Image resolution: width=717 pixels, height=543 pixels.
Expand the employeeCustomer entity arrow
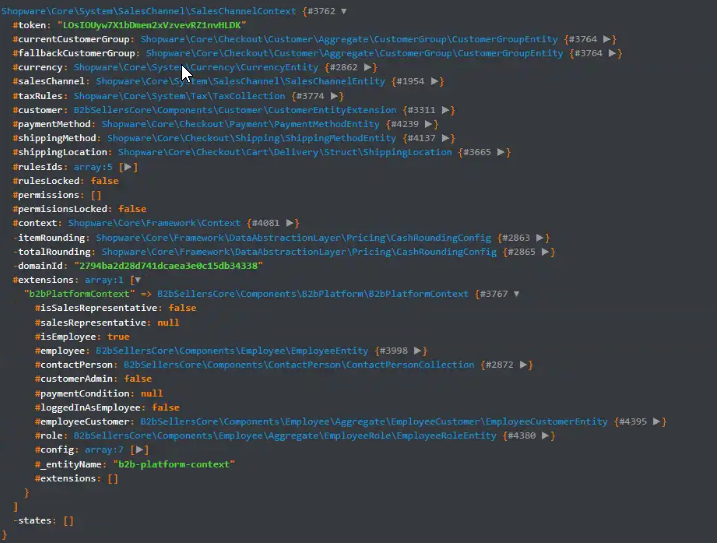coord(658,422)
